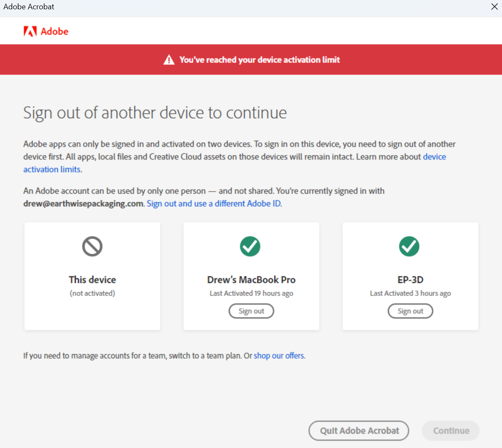
Task: Click the 'Sign out of another device' heading
Action: (155, 113)
